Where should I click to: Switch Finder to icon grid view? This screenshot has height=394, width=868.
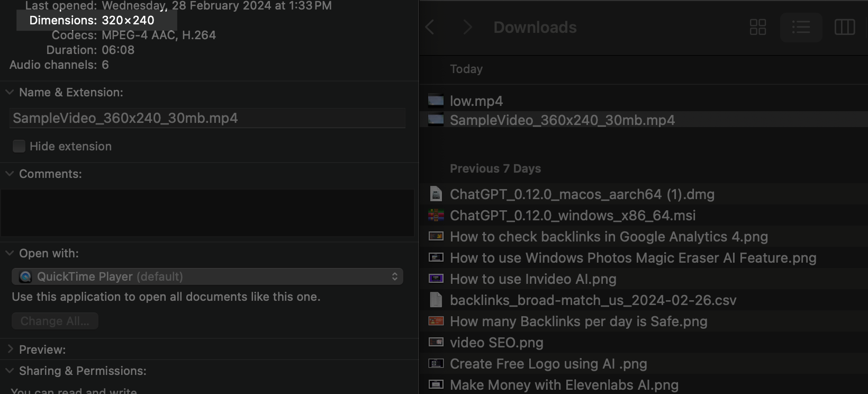tap(758, 28)
